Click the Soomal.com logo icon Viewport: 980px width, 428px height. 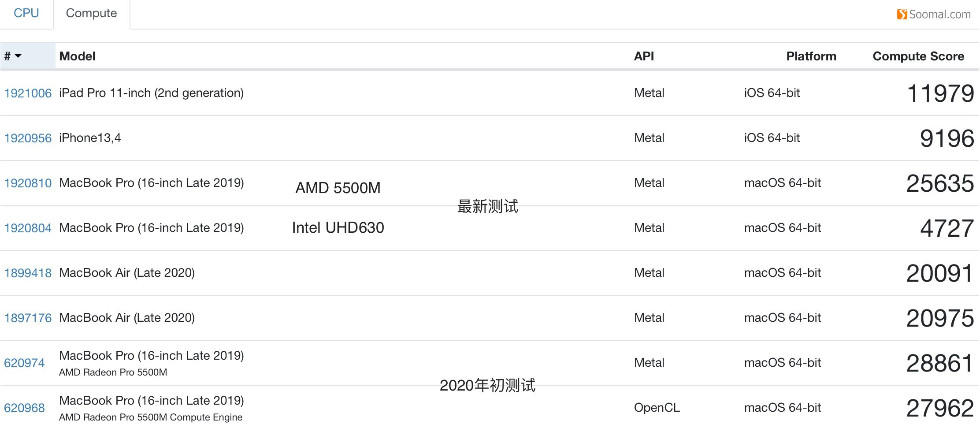coord(902,13)
